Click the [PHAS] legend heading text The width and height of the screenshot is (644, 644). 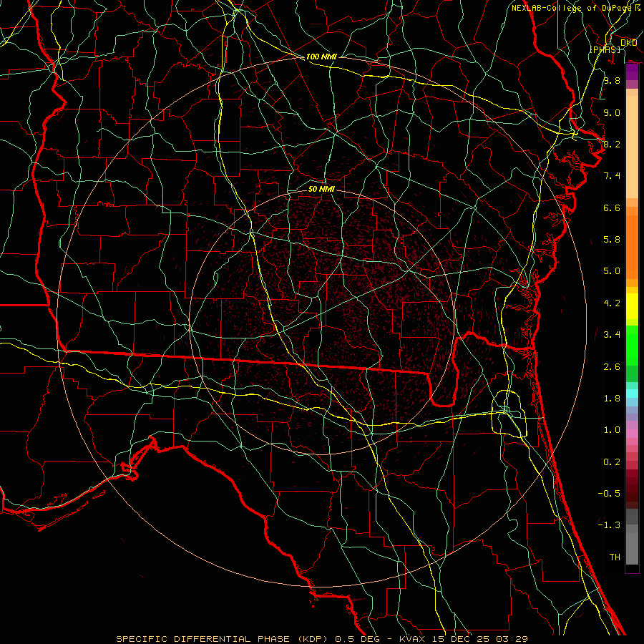605,49
